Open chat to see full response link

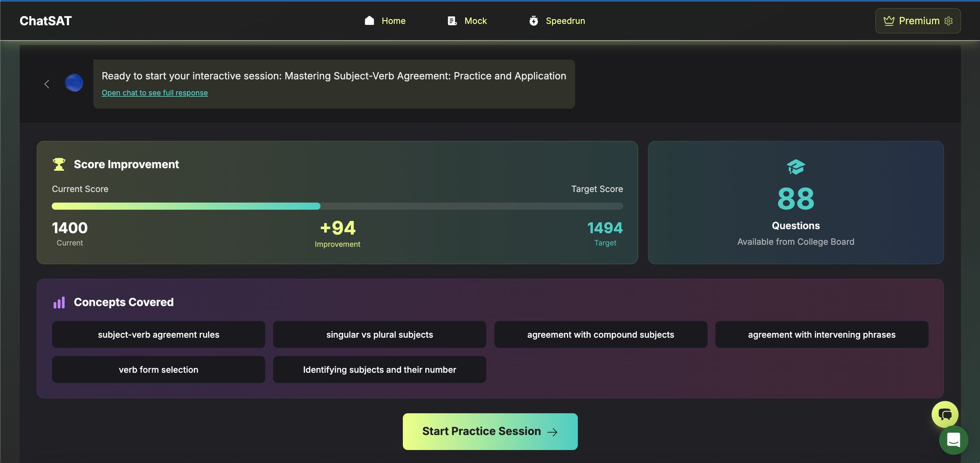coord(155,93)
